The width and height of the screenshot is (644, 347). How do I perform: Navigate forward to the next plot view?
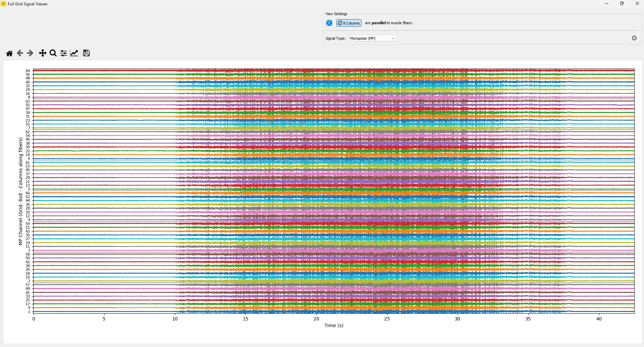click(30, 53)
